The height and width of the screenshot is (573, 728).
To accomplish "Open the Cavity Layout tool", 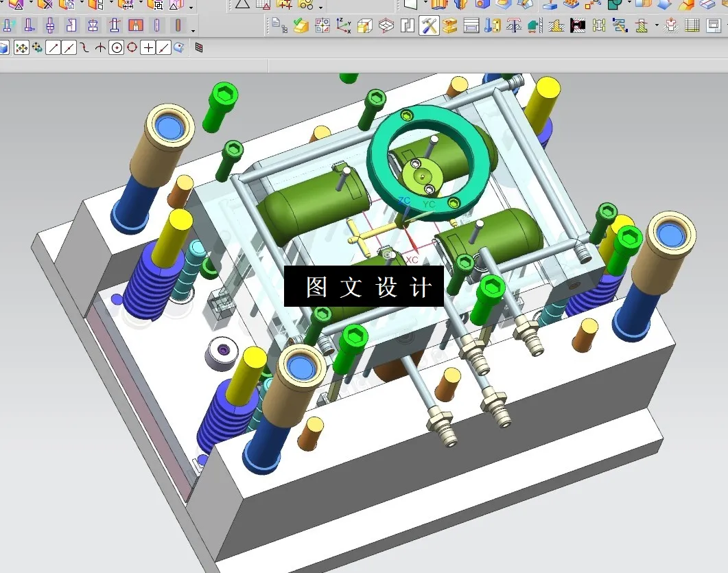I will pos(321,25).
